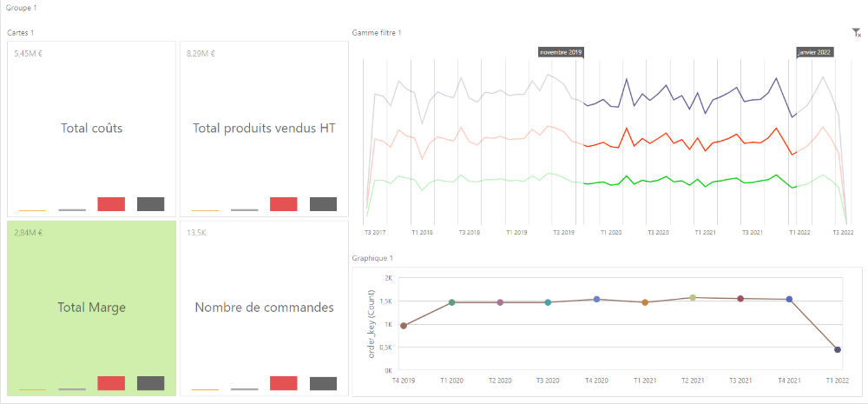
Task: Click the T1 2022 data point
Action: pyautogui.click(x=838, y=349)
